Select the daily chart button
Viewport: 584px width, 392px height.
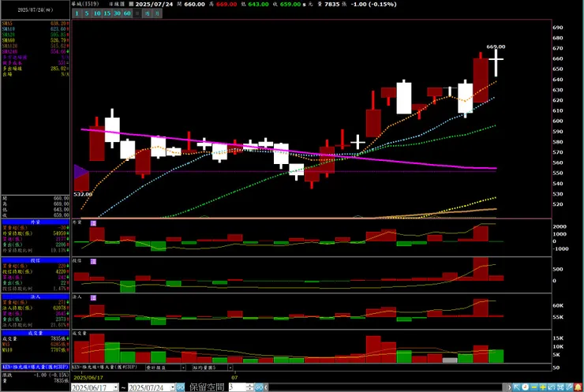tap(137, 13)
